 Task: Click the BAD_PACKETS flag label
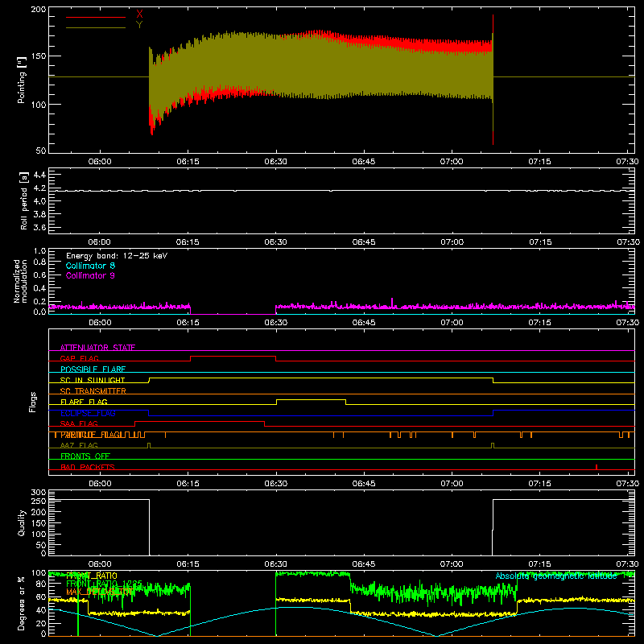tap(88, 467)
